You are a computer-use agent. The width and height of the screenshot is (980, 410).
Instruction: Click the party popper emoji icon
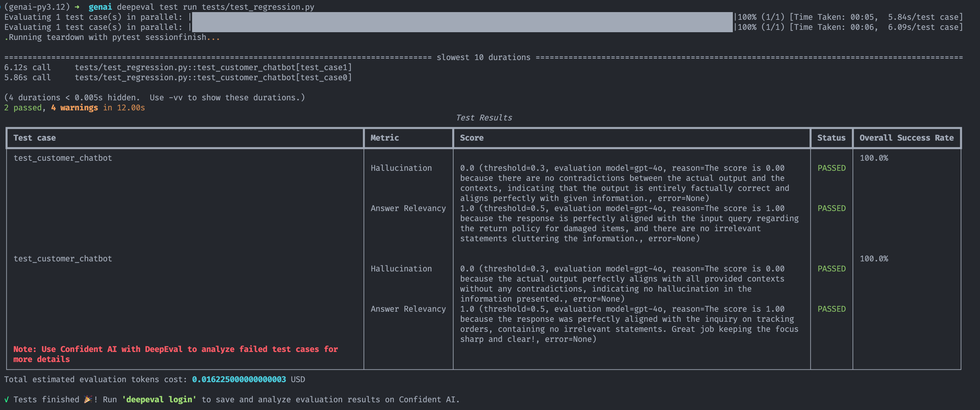(x=88, y=399)
